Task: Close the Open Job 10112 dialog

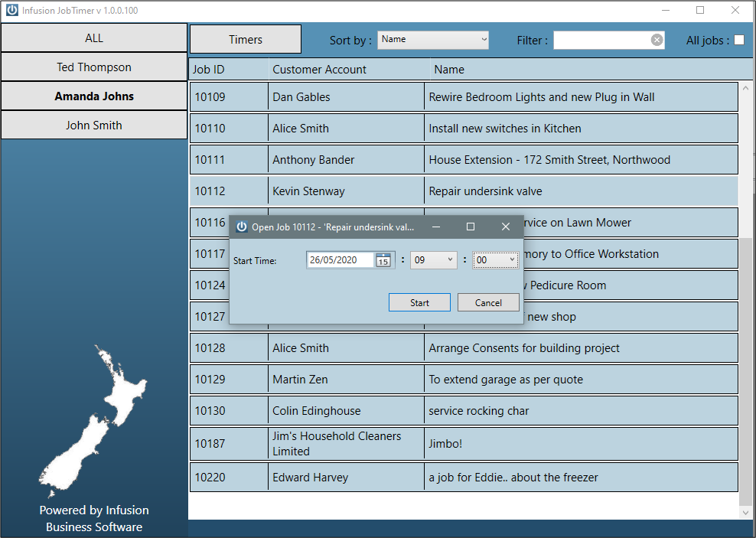Action: pyautogui.click(x=505, y=227)
